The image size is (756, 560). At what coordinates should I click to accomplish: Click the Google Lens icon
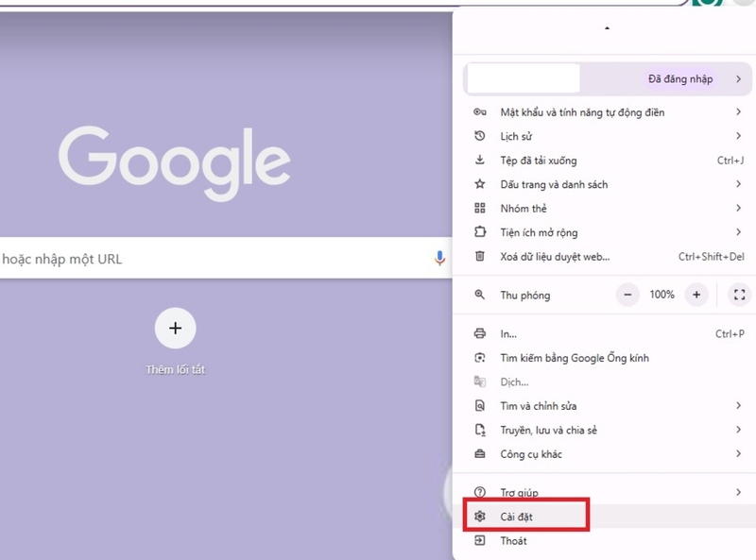pyautogui.click(x=480, y=358)
